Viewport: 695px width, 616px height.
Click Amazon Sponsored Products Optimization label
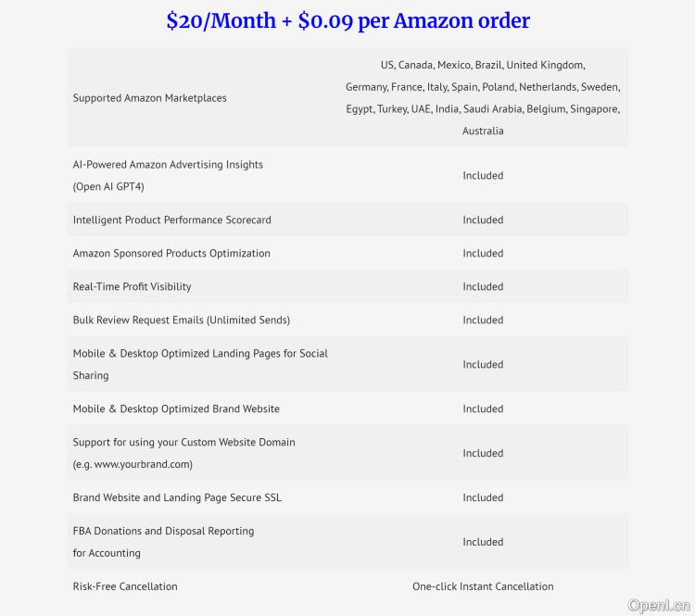pos(171,254)
